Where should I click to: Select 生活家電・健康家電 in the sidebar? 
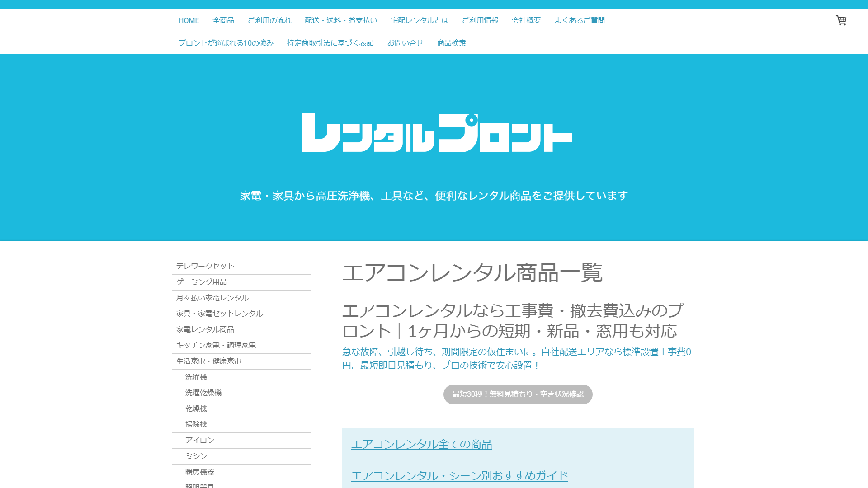pyautogui.click(x=241, y=361)
